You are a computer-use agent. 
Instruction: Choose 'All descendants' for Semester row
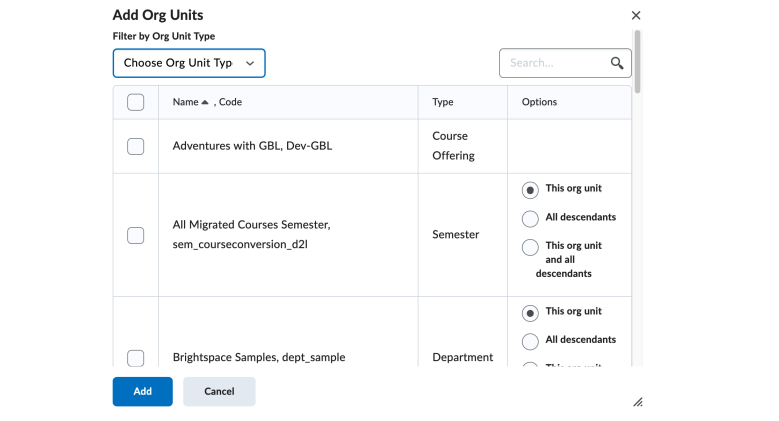click(x=530, y=218)
